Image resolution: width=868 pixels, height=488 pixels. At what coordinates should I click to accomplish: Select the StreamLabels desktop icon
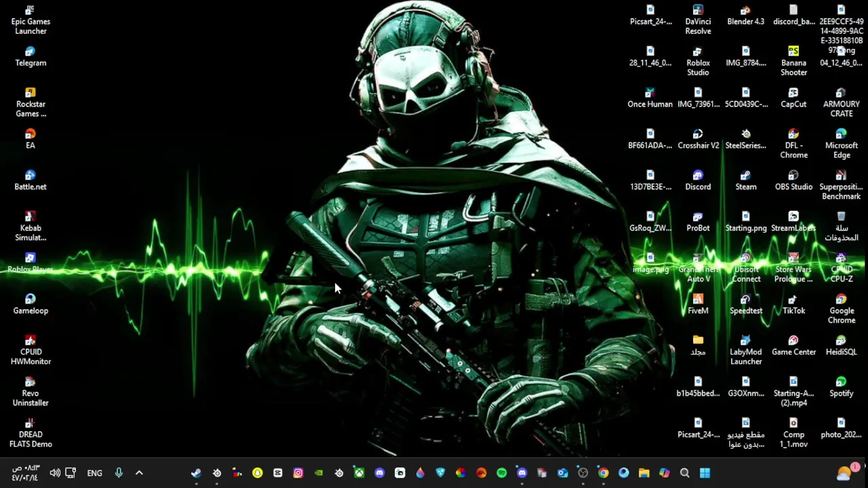click(x=793, y=222)
